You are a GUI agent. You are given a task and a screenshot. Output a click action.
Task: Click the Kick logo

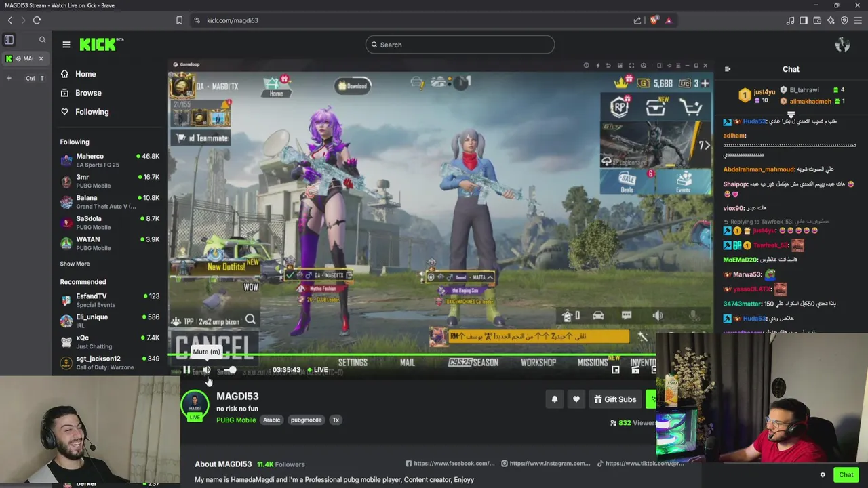point(101,45)
